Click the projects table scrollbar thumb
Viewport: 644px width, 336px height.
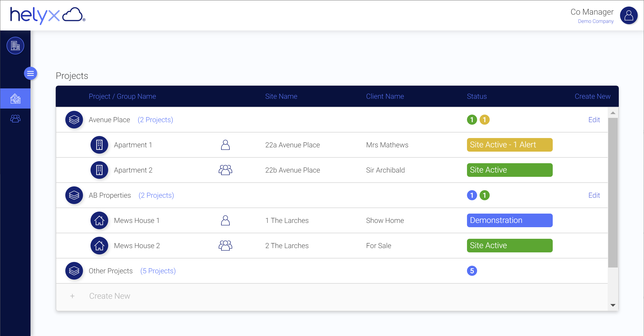click(x=613, y=192)
